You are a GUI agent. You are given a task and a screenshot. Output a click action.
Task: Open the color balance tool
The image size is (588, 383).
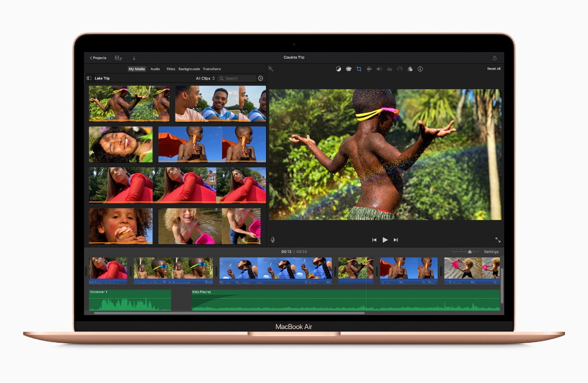(338, 69)
